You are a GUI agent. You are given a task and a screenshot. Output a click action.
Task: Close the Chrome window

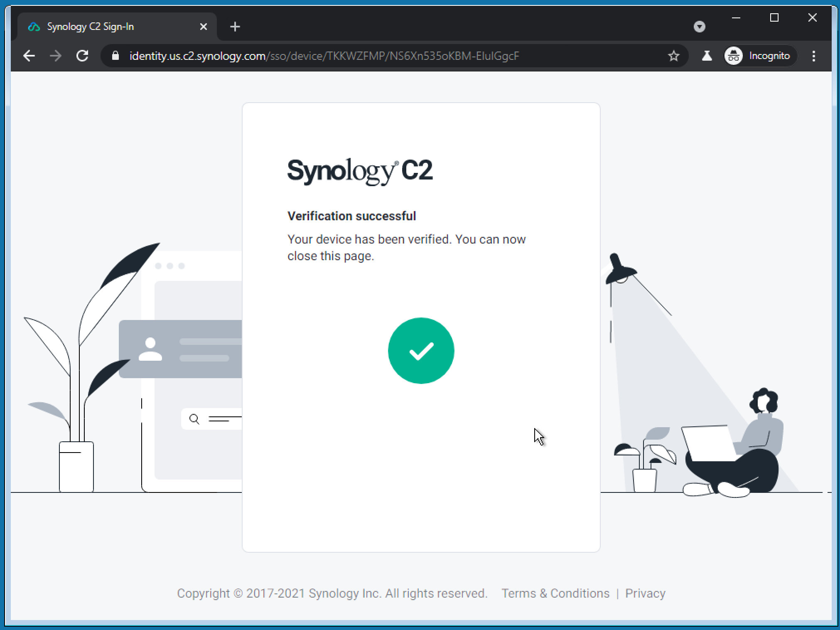812,17
